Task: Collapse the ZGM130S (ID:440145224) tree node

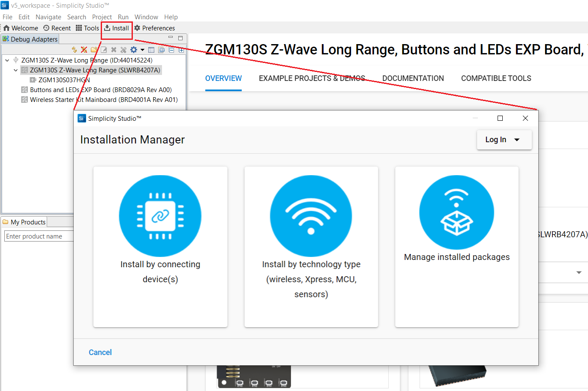Action: point(7,60)
